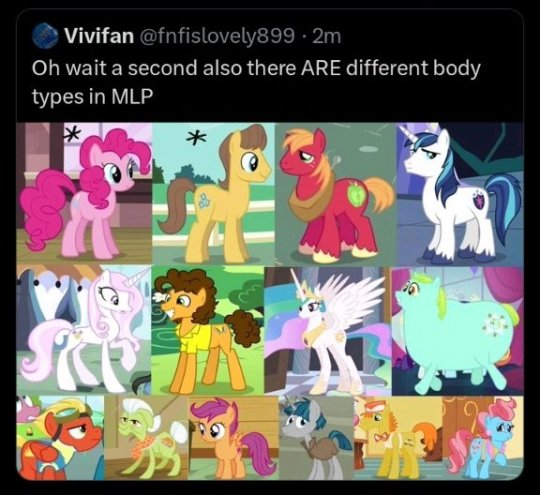Click the winged white alicorn with rainbow mane

(328, 331)
